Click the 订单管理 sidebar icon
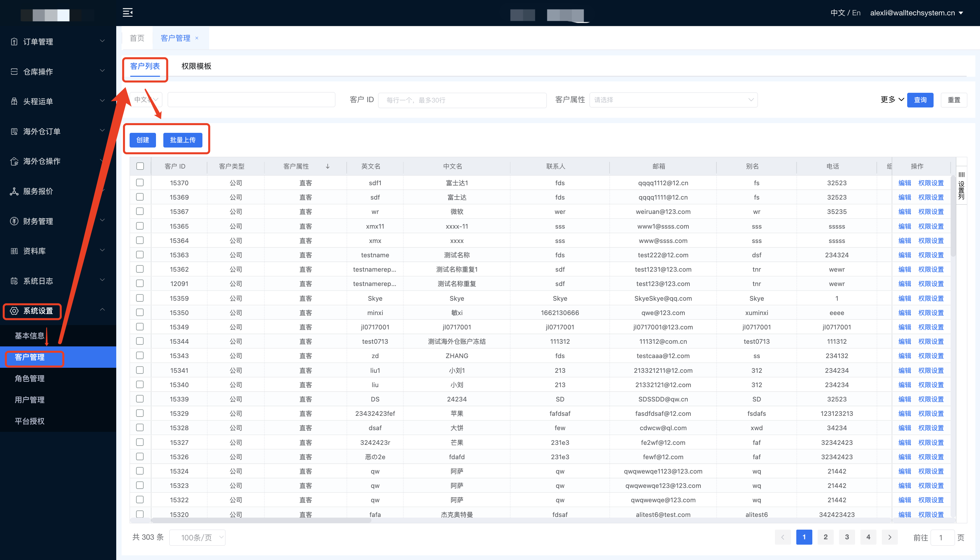This screenshot has height=560, width=980. tap(14, 41)
